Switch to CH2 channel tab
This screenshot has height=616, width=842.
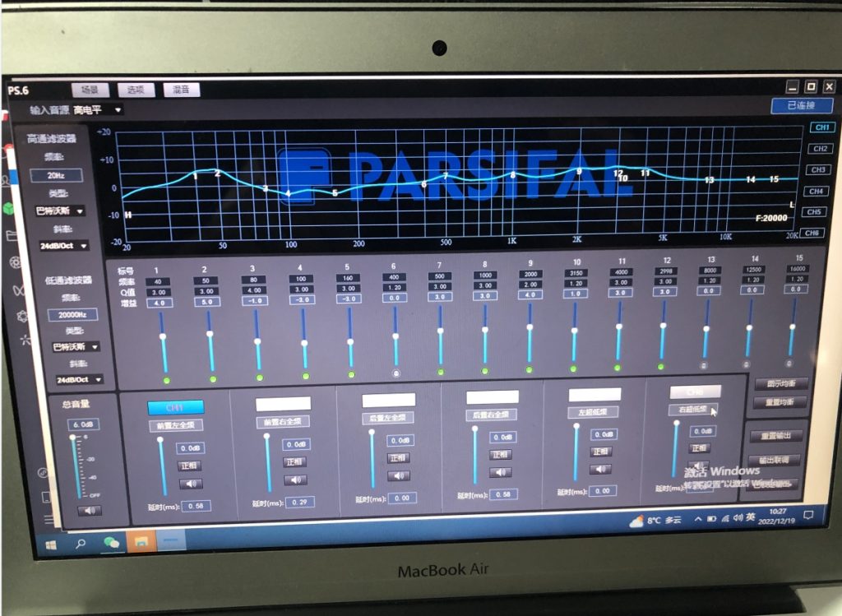tap(820, 149)
